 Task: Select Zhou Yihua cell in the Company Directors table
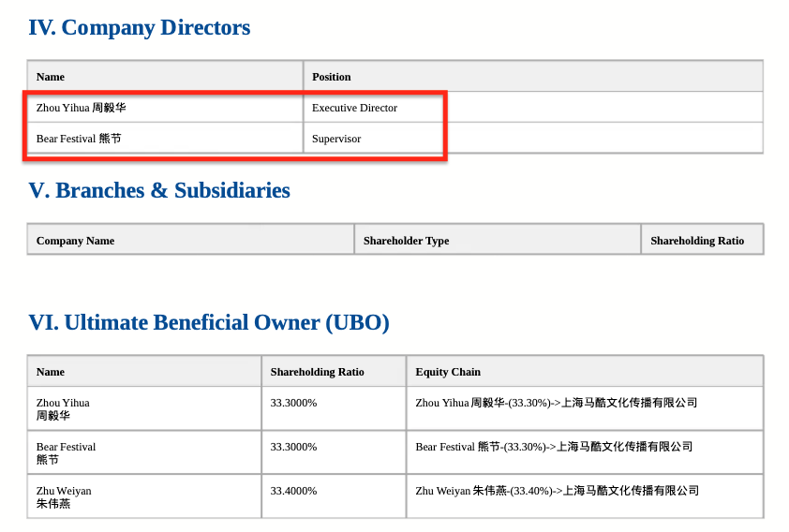tap(81, 108)
